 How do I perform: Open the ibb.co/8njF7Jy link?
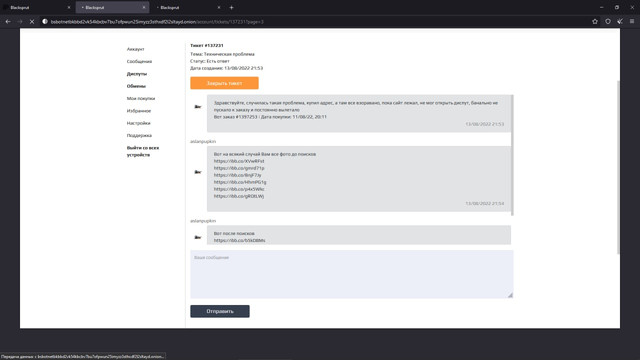(x=238, y=175)
